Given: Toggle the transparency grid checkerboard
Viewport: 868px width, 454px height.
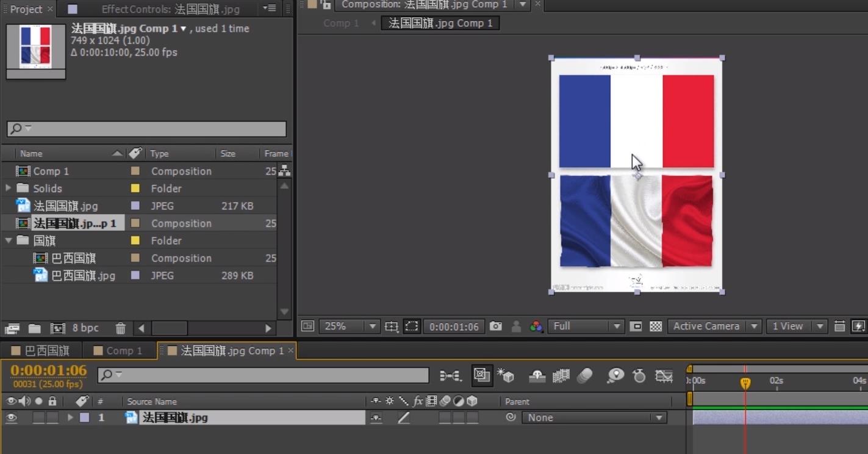Looking at the screenshot, I should click(x=656, y=326).
